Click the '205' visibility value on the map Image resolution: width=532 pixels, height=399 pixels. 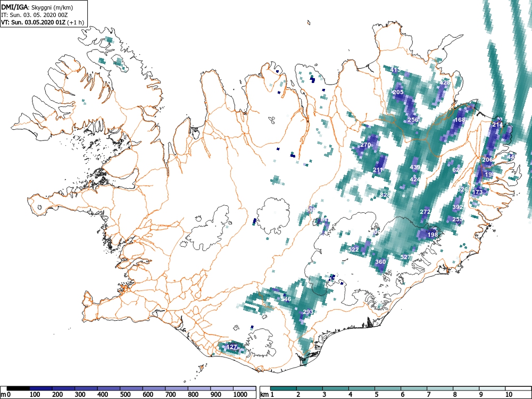coord(398,92)
